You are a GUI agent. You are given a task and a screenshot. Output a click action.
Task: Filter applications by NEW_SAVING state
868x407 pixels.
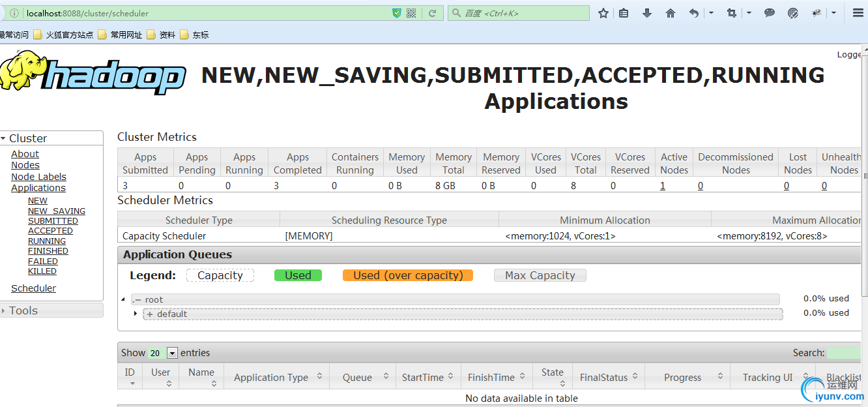pyautogui.click(x=57, y=211)
